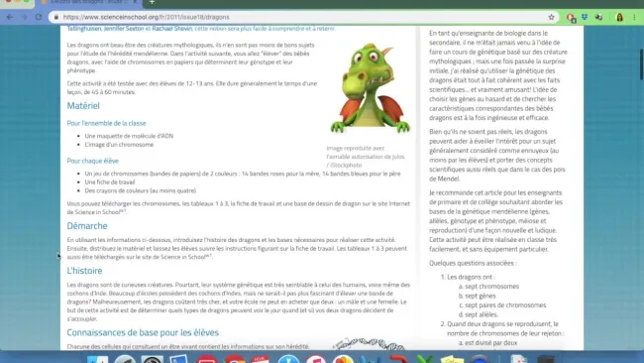The width and height of the screenshot is (644, 363).
Task: Open the Chrome profile avatar
Action: 619,17
